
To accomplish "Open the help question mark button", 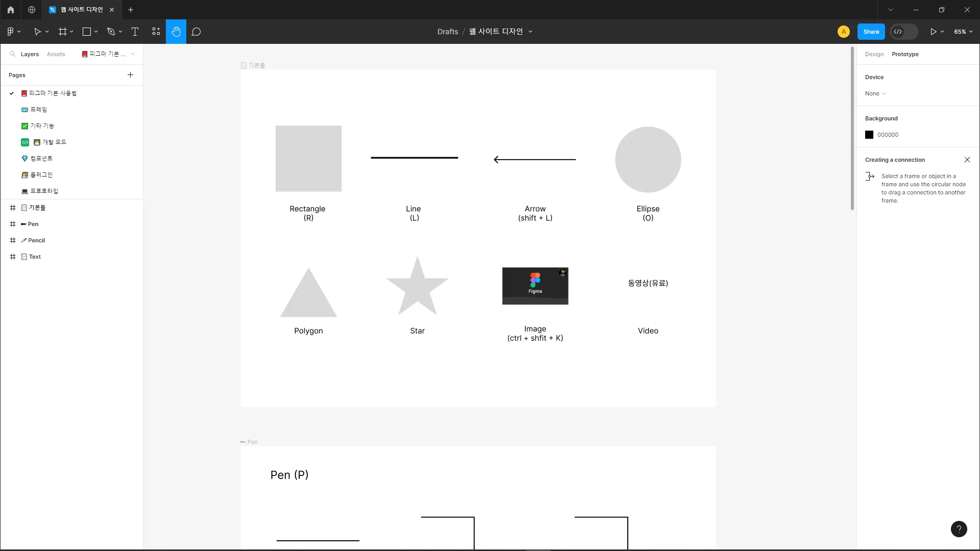I will click(x=959, y=529).
